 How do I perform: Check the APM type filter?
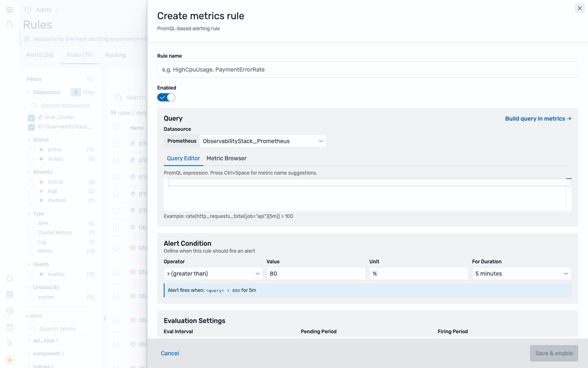31,224
